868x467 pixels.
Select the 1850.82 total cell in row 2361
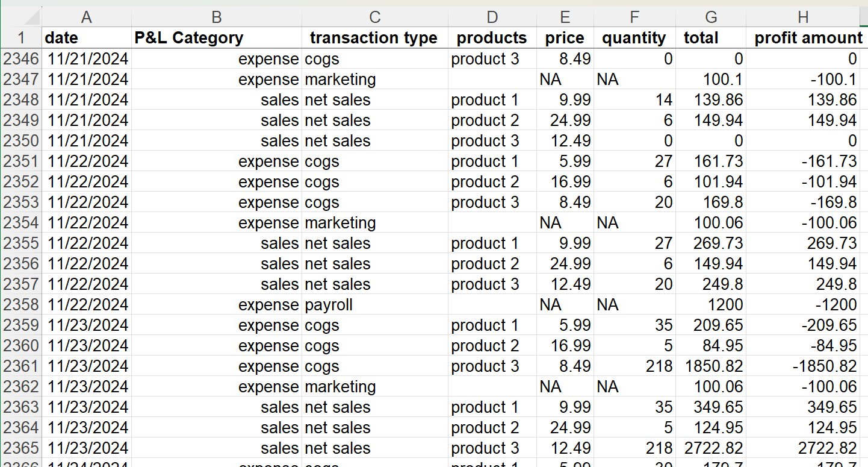point(710,366)
